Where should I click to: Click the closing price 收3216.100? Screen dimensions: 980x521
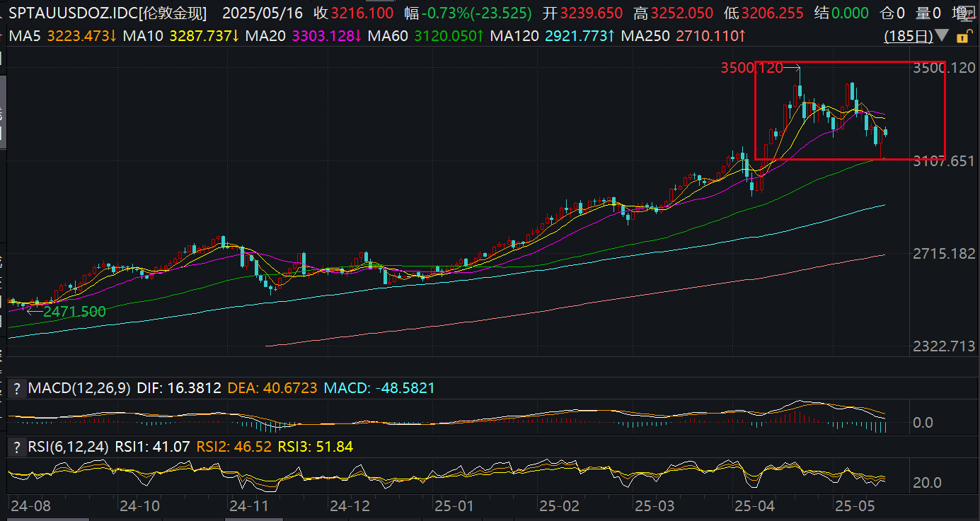[x=353, y=13]
